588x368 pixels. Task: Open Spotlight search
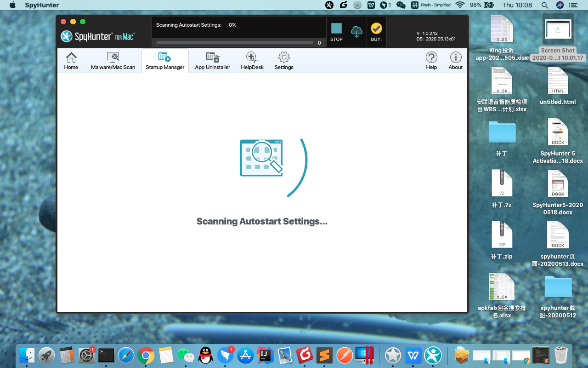point(544,5)
